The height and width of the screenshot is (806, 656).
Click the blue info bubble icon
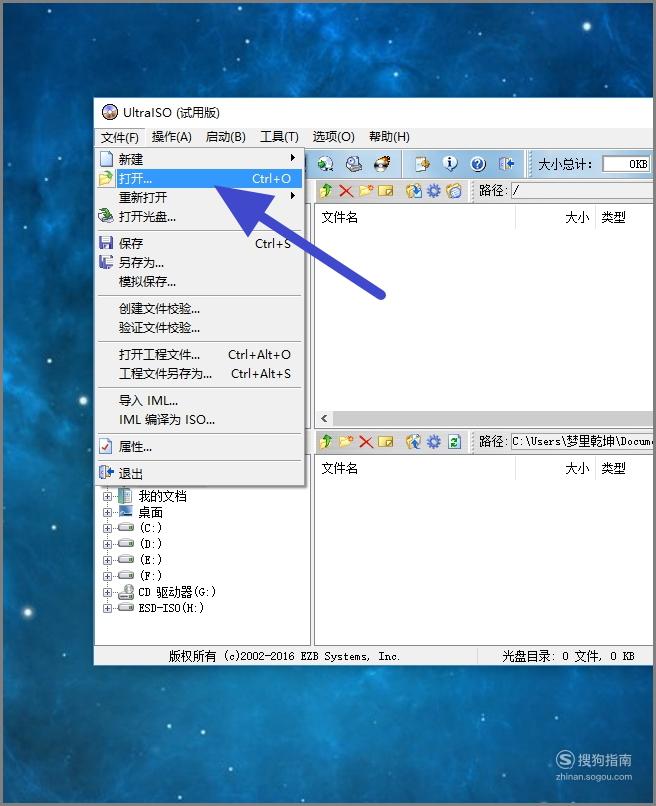(450, 164)
